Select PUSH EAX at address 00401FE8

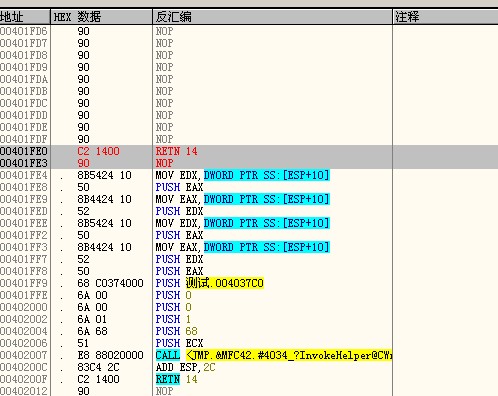(x=179, y=187)
